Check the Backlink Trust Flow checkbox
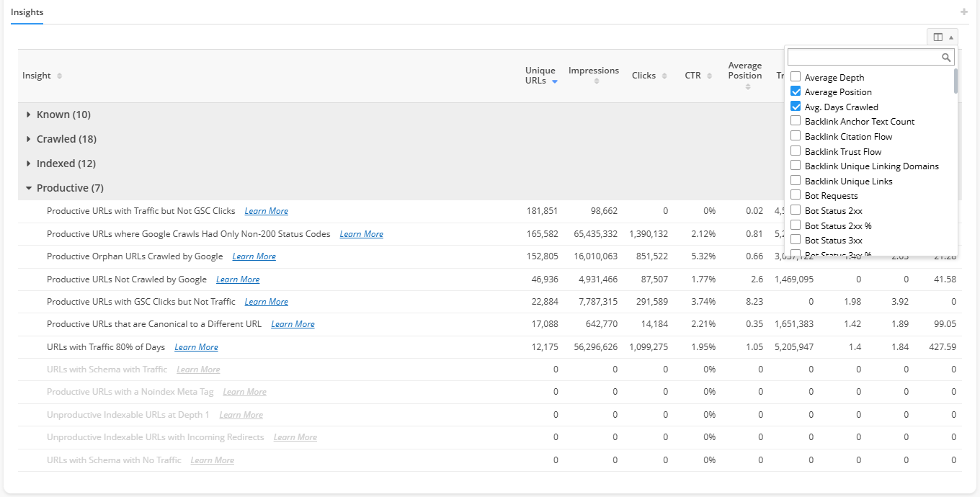 [x=796, y=151]
